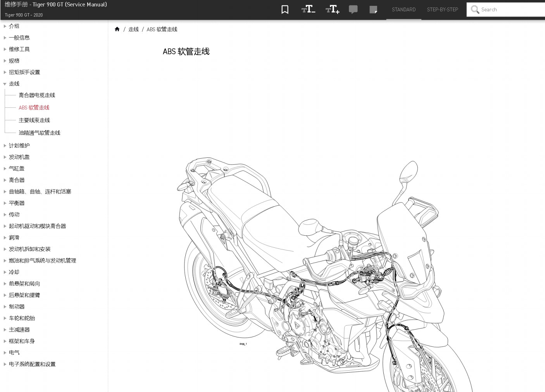This screenshot has width=545, height=392.
Task: Increase text size using the tT+ icon
Action: 332,9
